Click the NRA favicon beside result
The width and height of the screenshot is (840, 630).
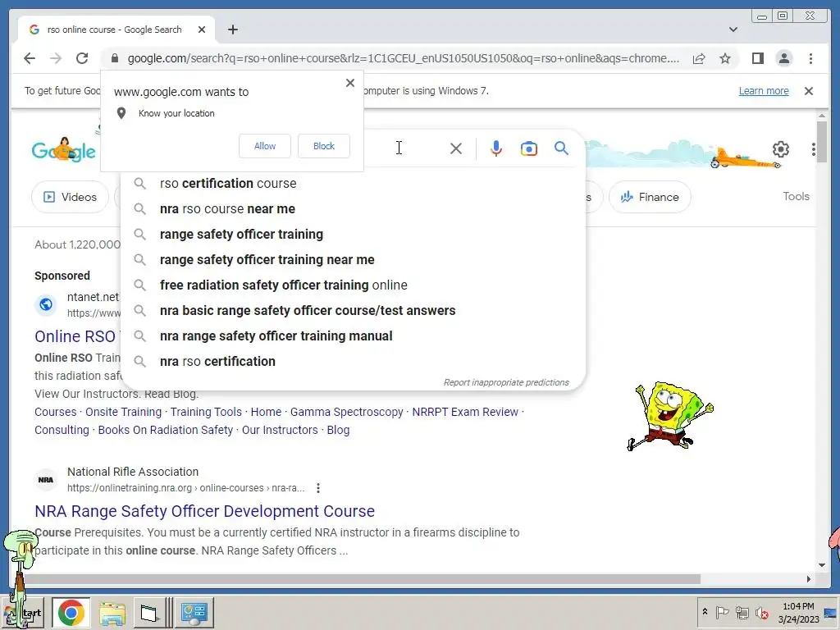[x=46, y=479]
